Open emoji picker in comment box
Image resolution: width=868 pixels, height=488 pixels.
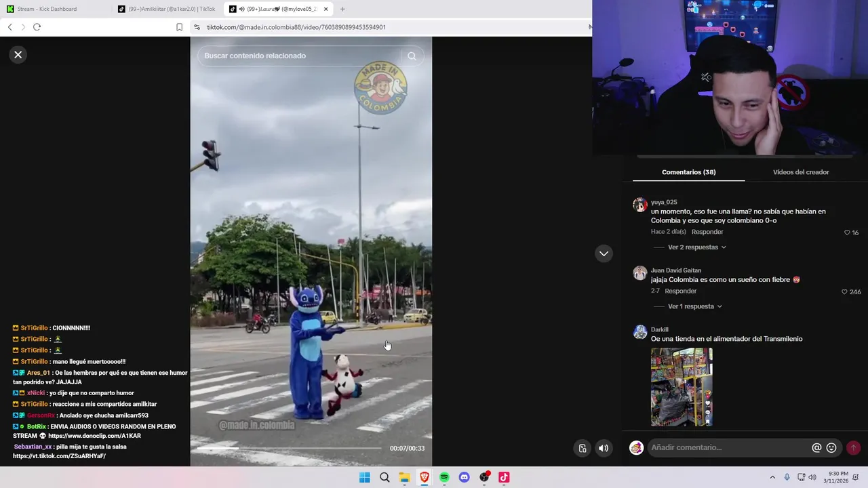coord(831,448)
